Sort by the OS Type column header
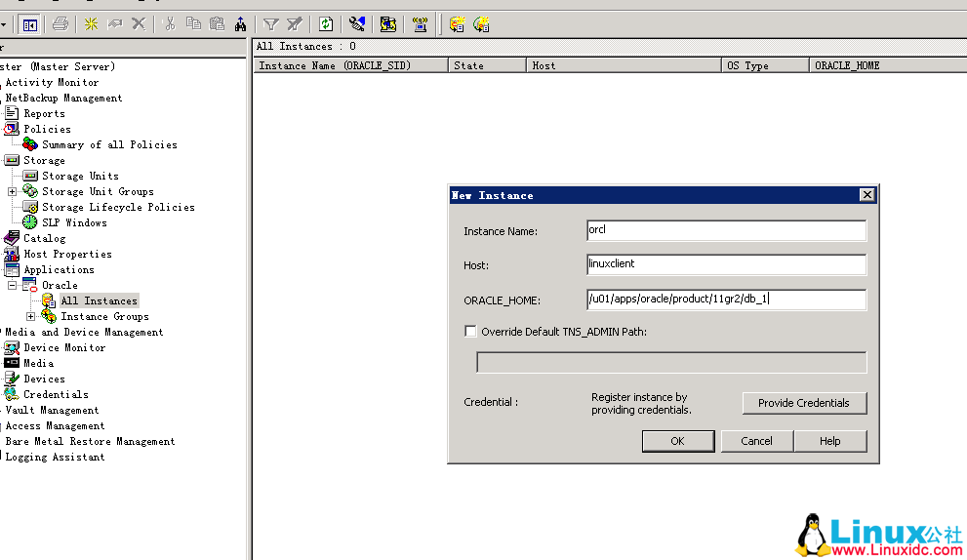The height and width of the screenshot is (560, 967). pyautogui.click(x=765, y=65)
